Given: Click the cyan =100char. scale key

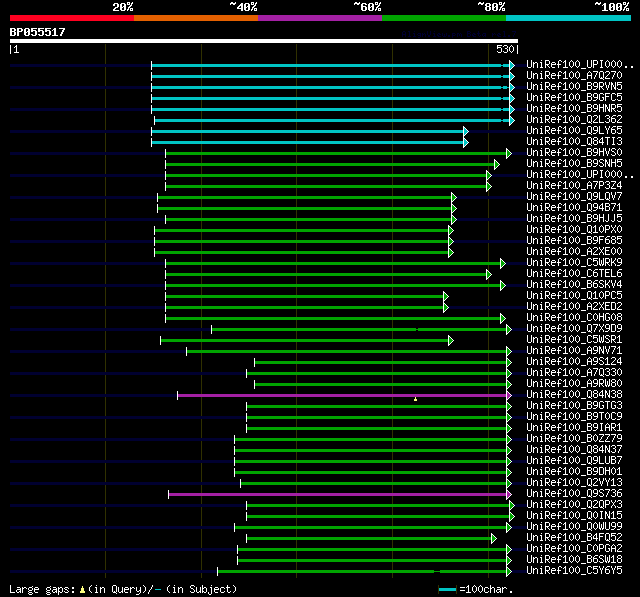Looking at the screenshot, I should point(447,589).
